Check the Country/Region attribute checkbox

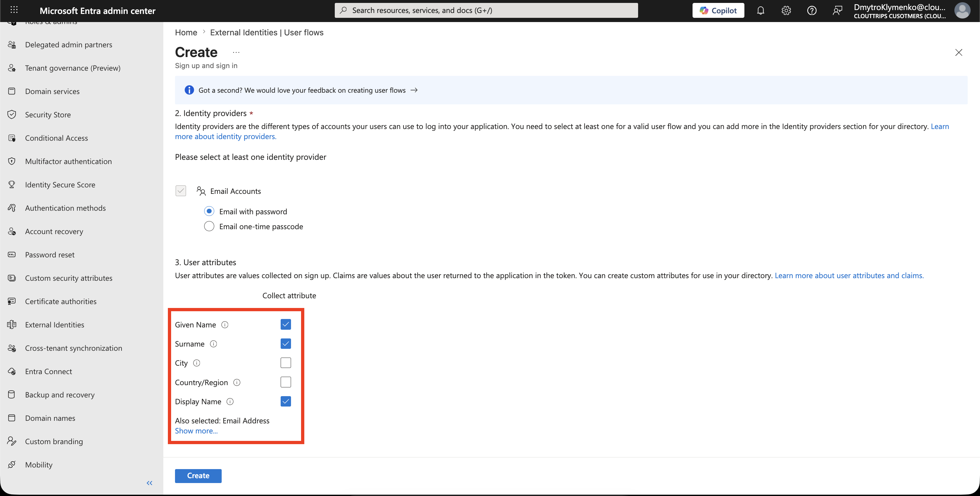click(286, 382)
